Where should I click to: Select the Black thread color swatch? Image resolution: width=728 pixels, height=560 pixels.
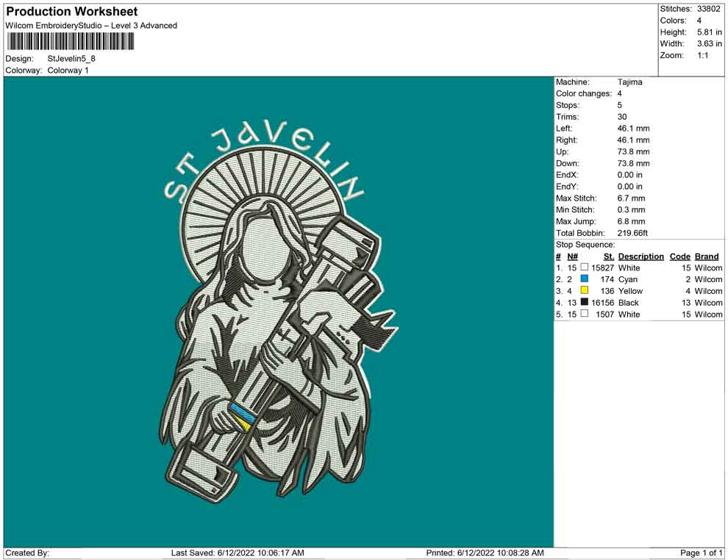tap(585, 302)
